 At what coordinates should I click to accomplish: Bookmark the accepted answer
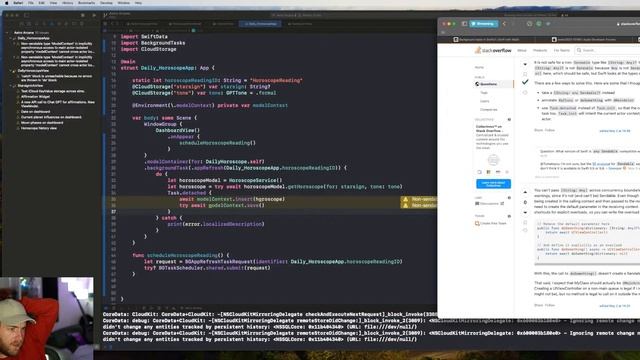(x=525, y=74)
